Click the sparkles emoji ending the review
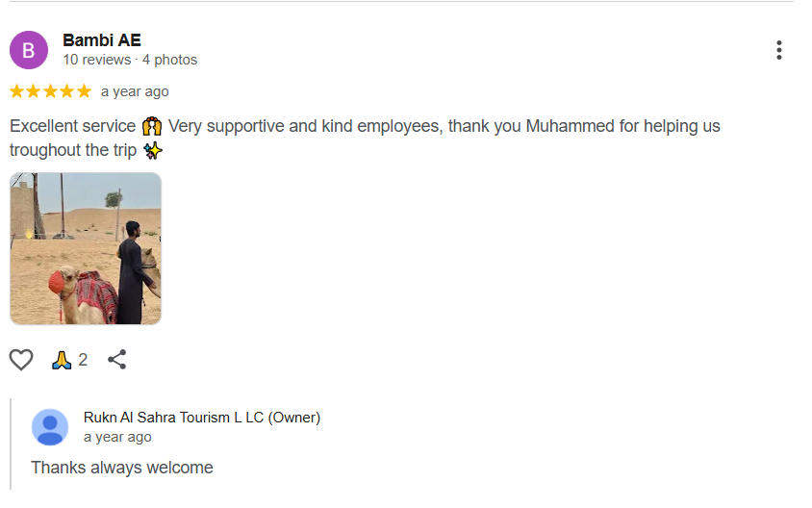812x508 pixels. tap(152, 150)
